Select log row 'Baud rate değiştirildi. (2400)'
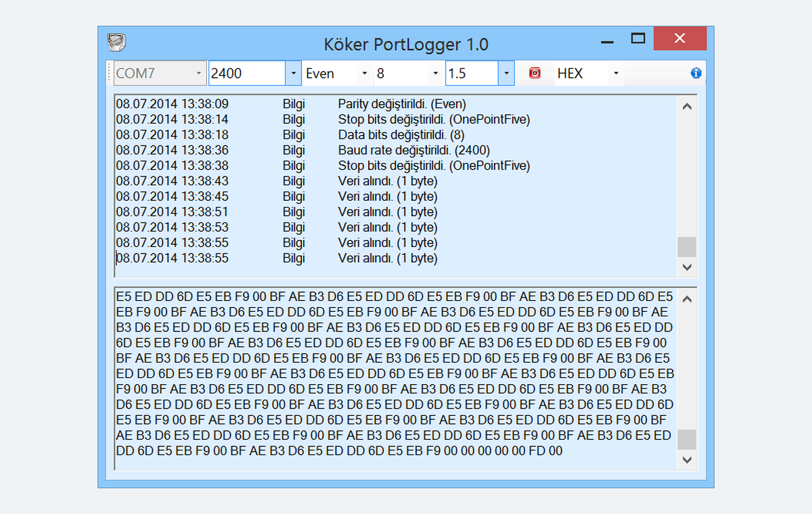The image size is (812, 514). coord(396,150)
